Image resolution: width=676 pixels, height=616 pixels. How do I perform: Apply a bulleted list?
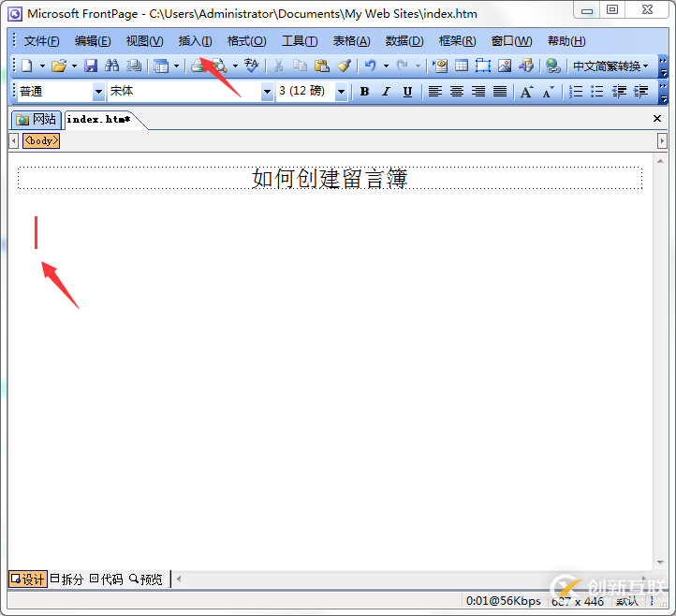pyautogui.click(x=597, y=92)
